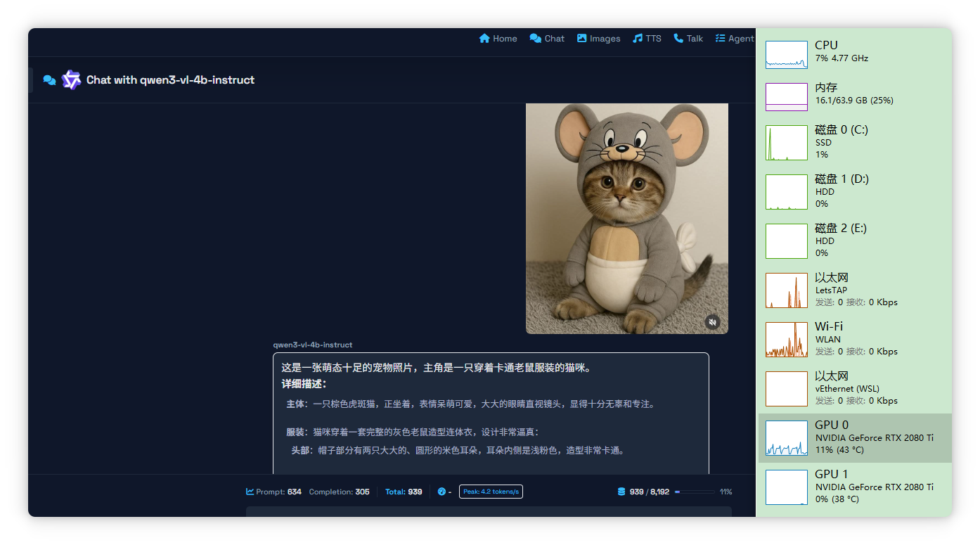Unmute the speaker icon on the cat image
This screenshot has height=545, width=980.
click(x=713, y=321)
